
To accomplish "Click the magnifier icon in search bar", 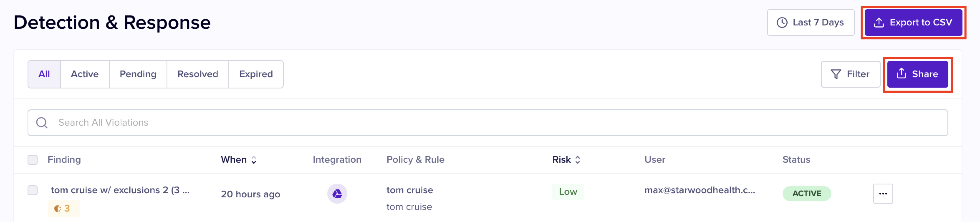I will tap(42, 123).
